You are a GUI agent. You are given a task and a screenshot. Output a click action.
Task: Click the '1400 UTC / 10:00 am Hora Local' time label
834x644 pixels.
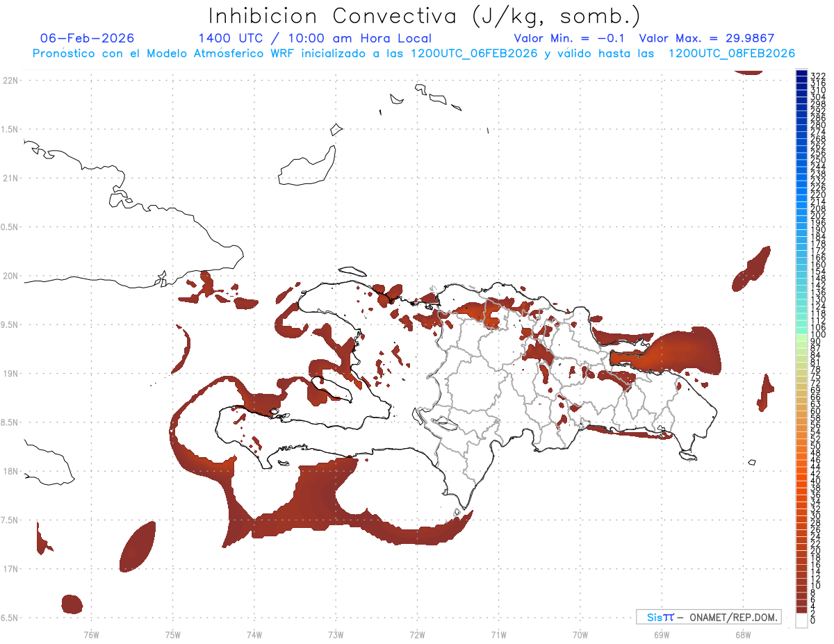(315, 38)
